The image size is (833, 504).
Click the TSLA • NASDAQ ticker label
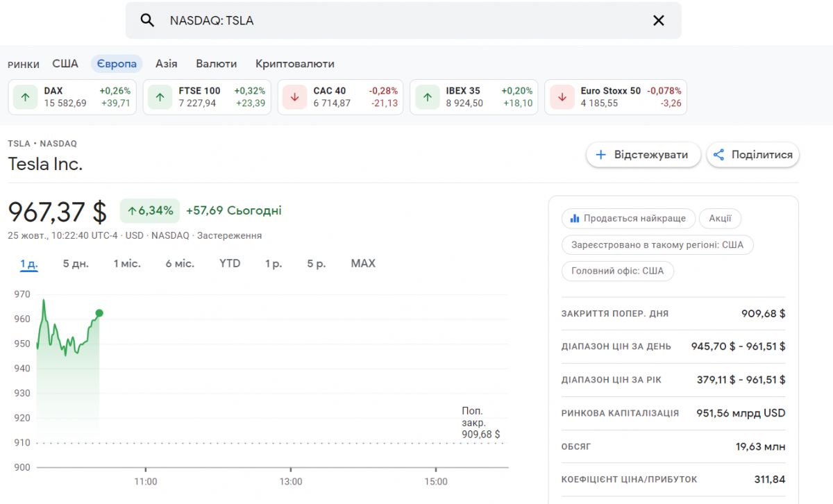pyautogui.click(x=42, y=144)
